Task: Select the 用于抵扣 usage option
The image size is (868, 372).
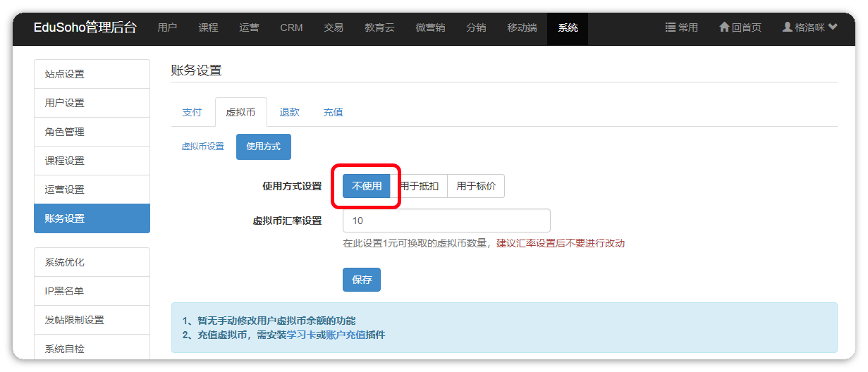Action: pos(419,186)
